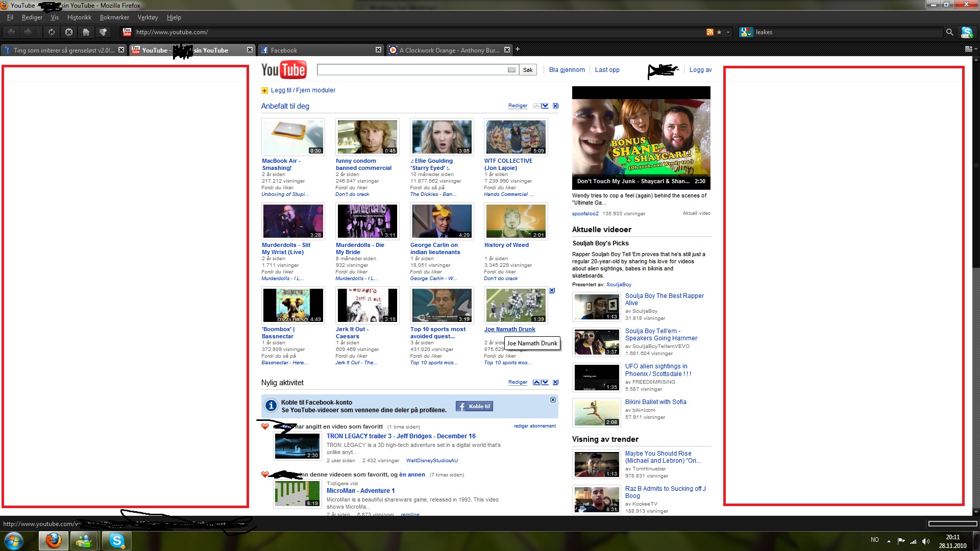Open the address bar history dropdown arrow
Viewport: 980px width, 551px height.
[x=728, y=32]
